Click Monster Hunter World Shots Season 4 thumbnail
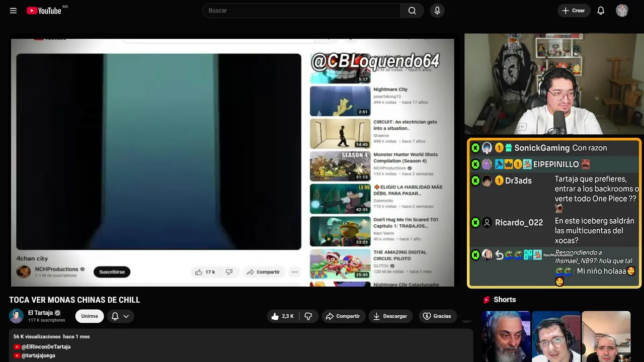The image size is (644, 362). coord(340,166)
